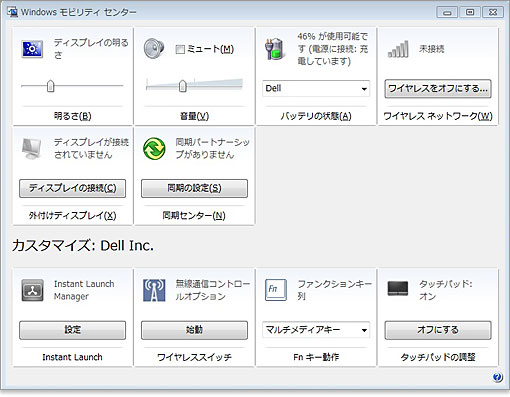Open help with the question mark icon
510x397 pixels.
pos(497,377)
